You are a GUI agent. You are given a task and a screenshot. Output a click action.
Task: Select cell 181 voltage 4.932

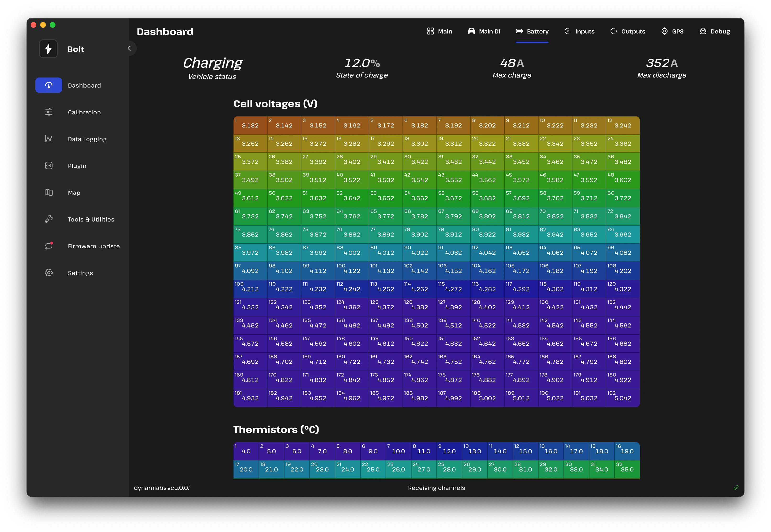250,398
